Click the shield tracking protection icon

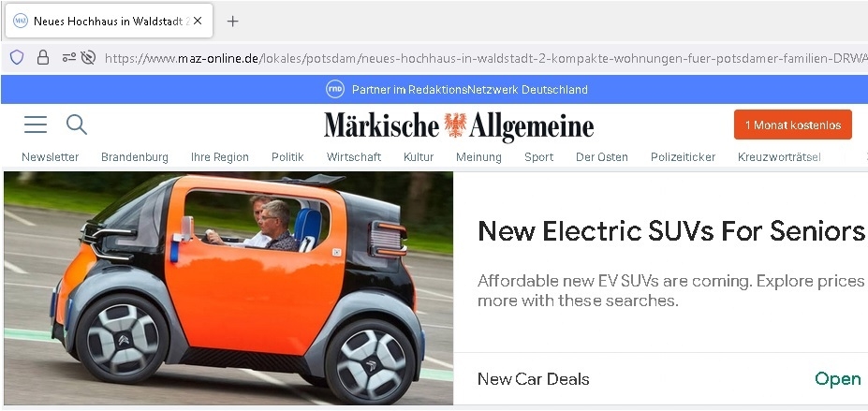17,57
